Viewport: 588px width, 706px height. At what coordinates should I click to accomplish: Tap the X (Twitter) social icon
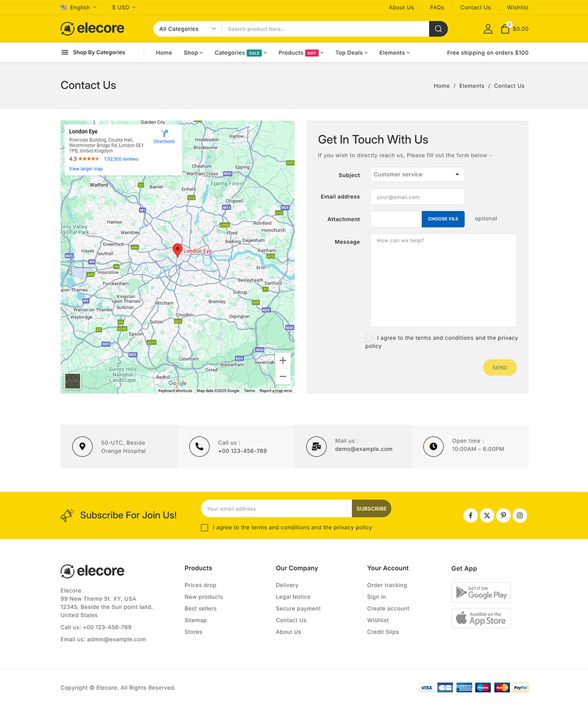(x=487, y=516)
